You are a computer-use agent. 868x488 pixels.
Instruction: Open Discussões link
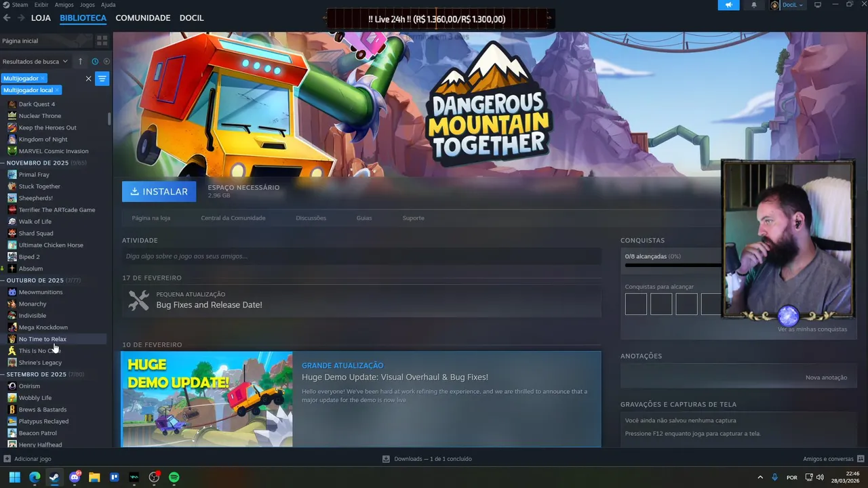click(x=311, y=218)
